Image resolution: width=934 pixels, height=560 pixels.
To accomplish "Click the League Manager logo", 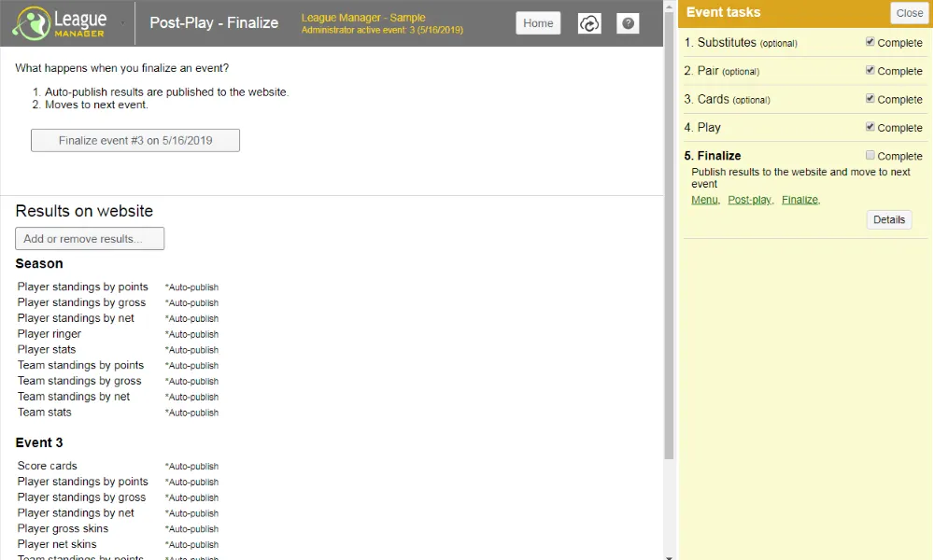I will [x=59, y=23].
